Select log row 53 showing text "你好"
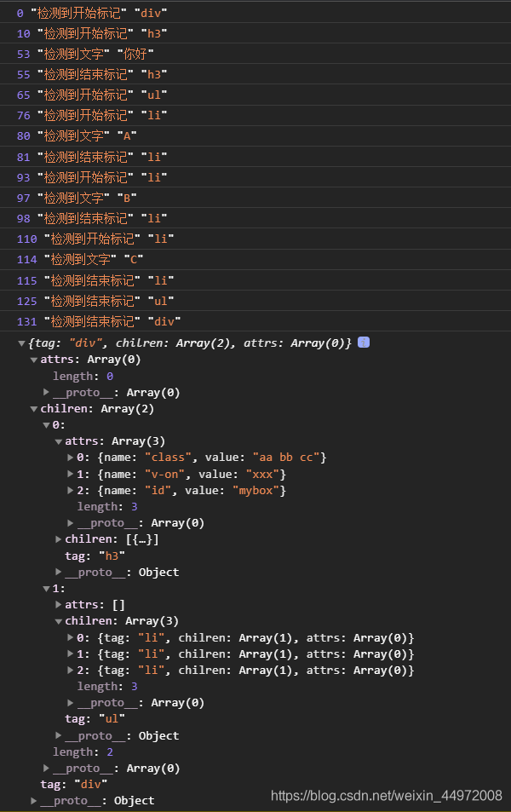The width and height of the screenshot is (511, 812). point(255,54)
